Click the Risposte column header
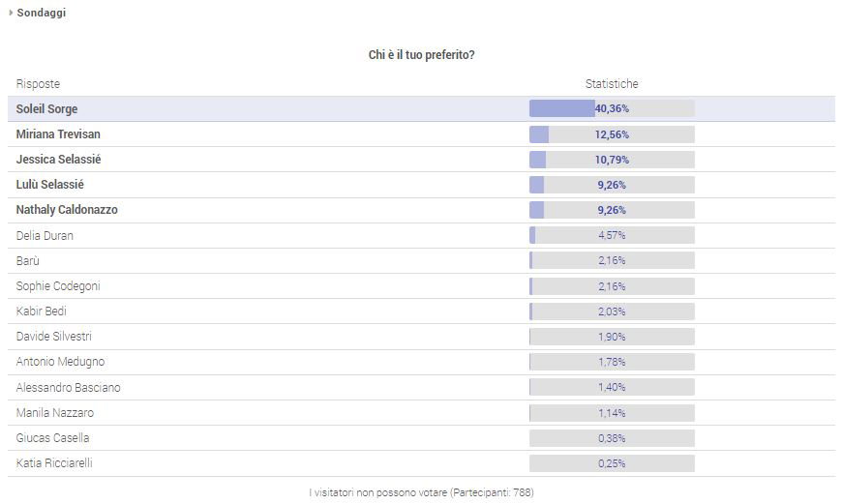This screenshot has height=504, width=842. tap(38, 84)
